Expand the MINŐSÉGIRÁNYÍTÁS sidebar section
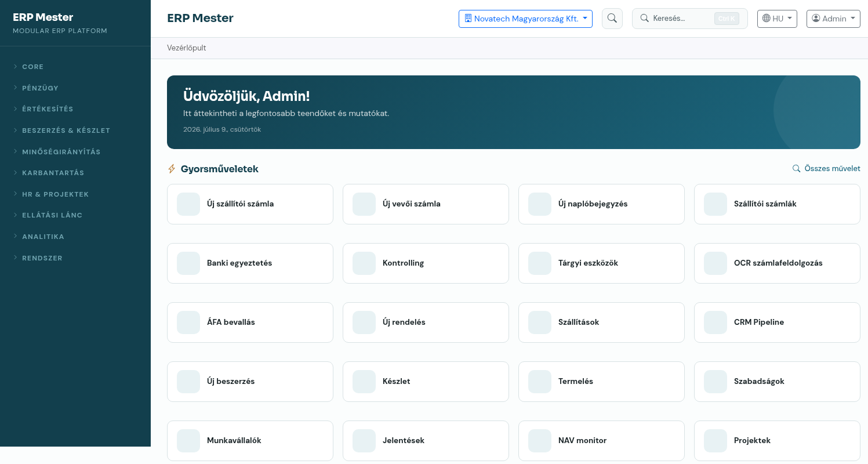The width and height of the screenshot is (868, 464). pyautogui.click(x=75, y=152)
